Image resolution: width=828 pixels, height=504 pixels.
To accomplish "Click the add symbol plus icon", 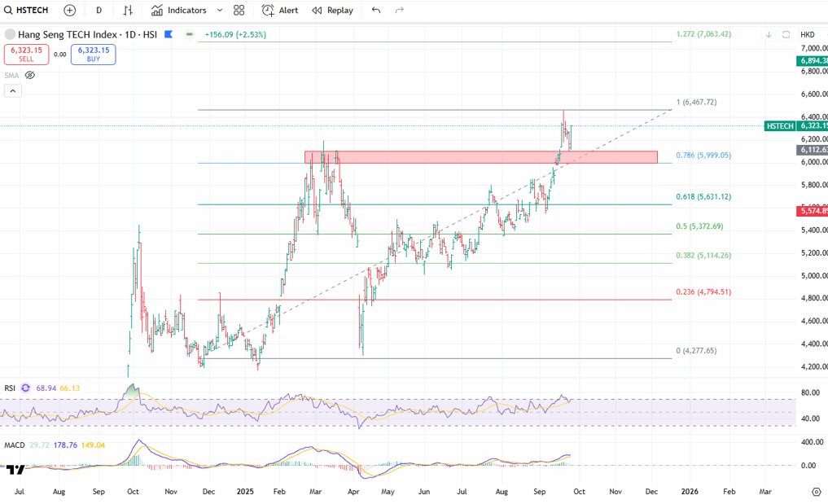I will point(69,10).
